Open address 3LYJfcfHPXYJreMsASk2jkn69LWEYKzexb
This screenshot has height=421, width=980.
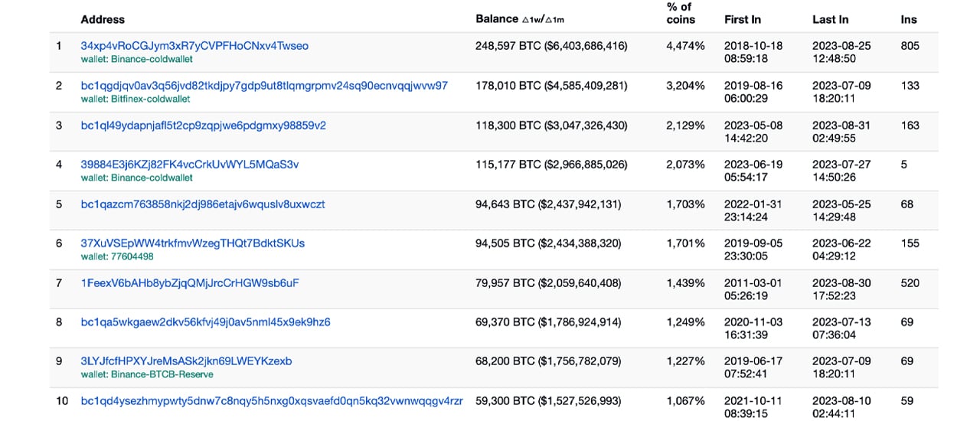click(x=186, y=361)
